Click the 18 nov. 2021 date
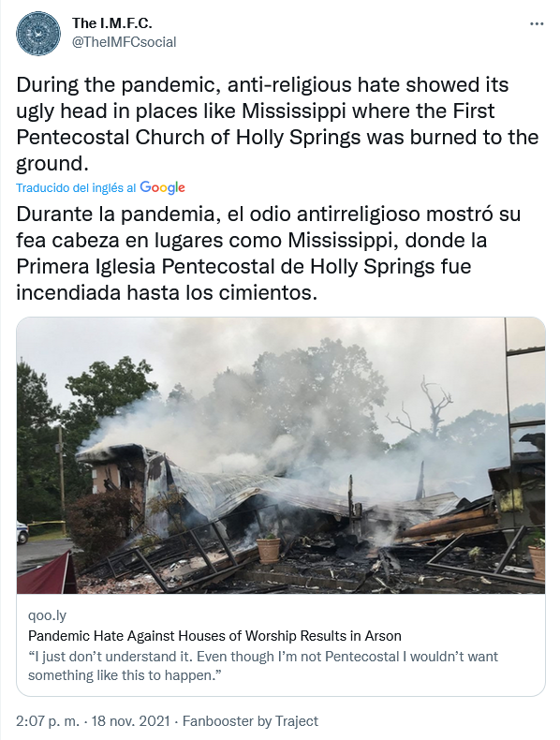 click(130, 721)
